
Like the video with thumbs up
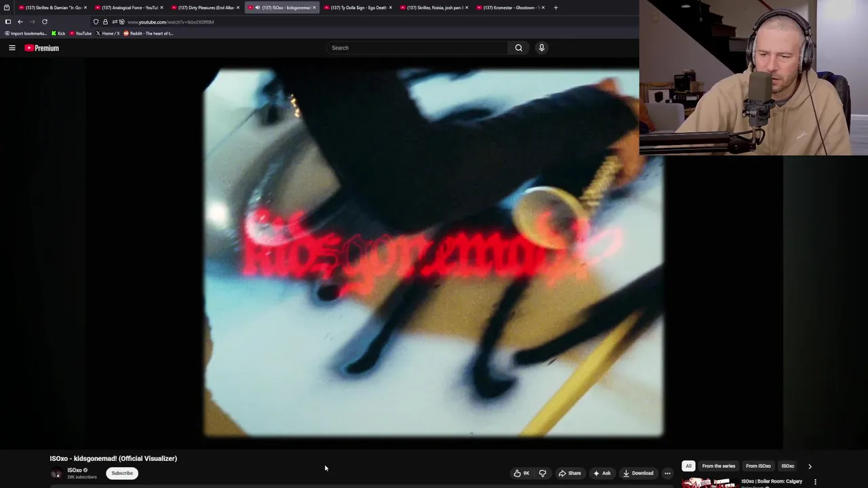coord(521,473)
